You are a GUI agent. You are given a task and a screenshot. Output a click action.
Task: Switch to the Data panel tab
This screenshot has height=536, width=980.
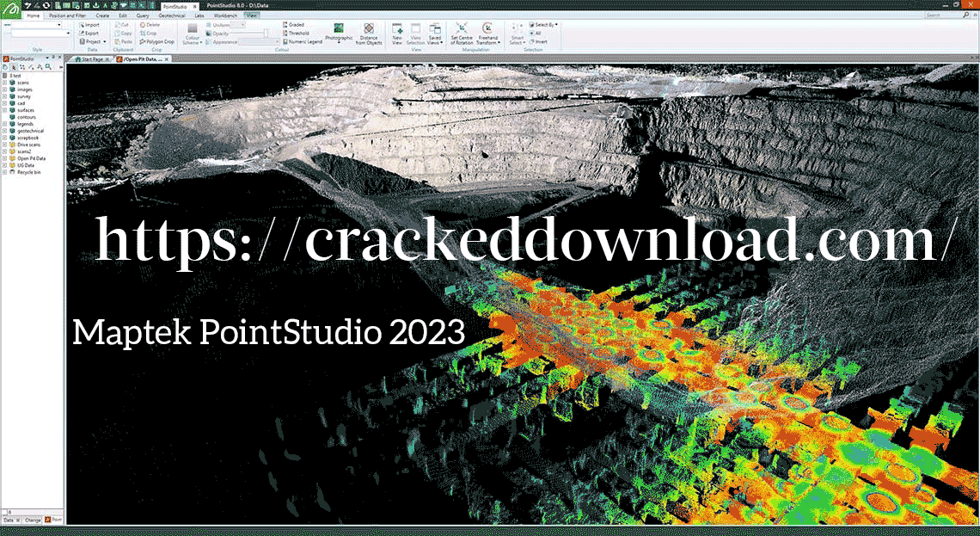(x=9, y=520)
